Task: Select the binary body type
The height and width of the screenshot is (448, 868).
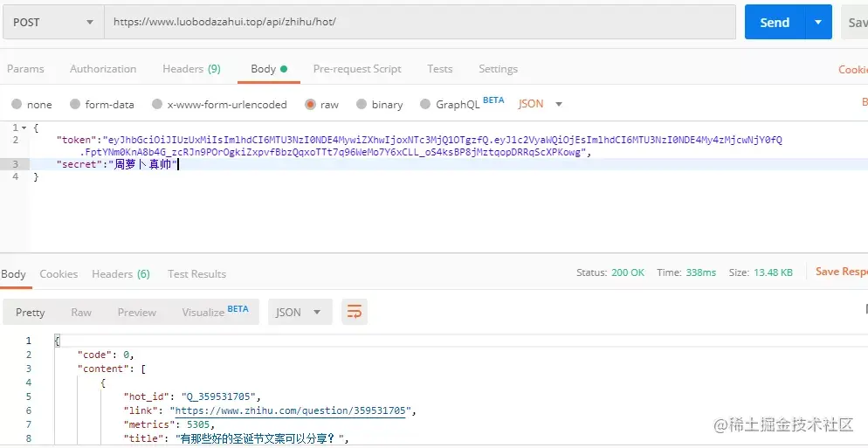Action: (379, 104)
